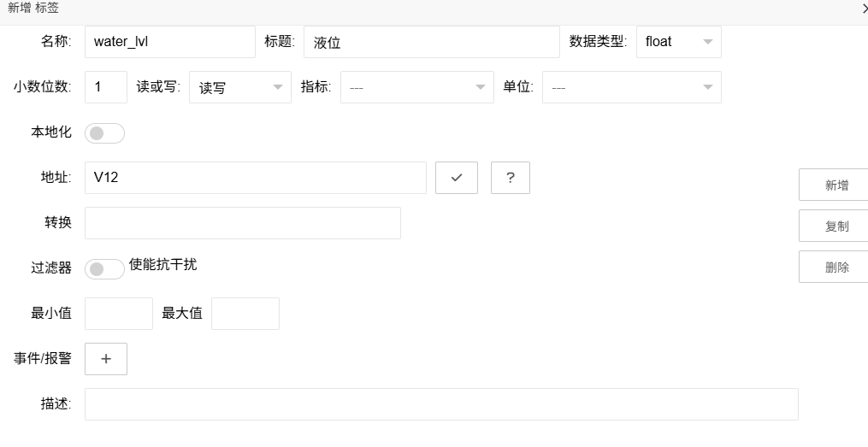Click the 删除 button
Screen dimensions: 868x447
(834, 267)
